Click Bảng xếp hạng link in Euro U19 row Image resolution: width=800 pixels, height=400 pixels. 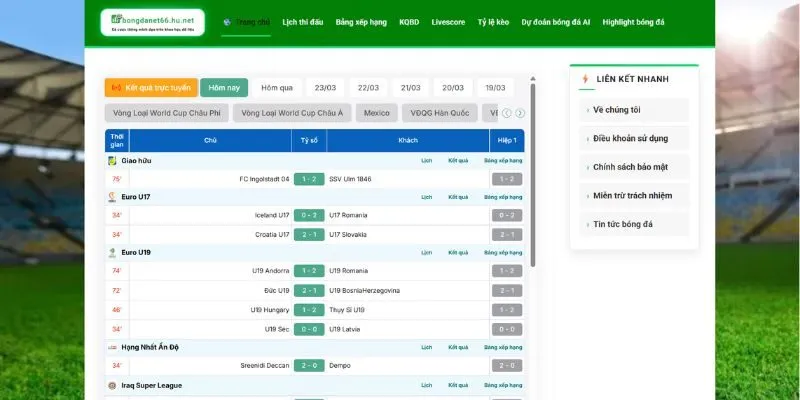pyautogui.click(x=503, y=253)
